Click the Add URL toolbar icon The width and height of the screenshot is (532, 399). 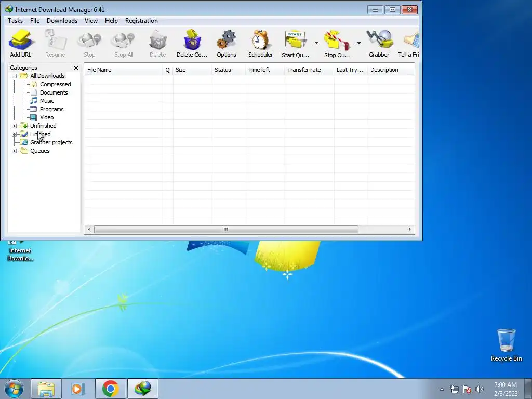(21, 44)
